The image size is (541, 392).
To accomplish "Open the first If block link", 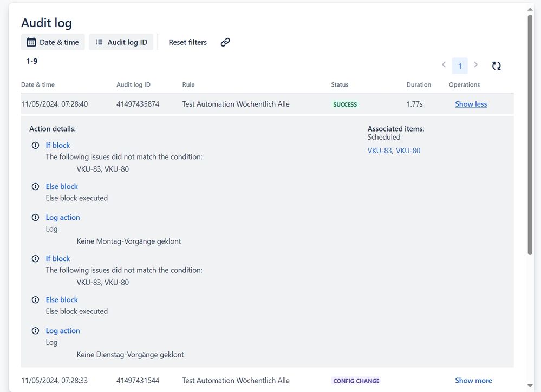I will coord(57,145).
